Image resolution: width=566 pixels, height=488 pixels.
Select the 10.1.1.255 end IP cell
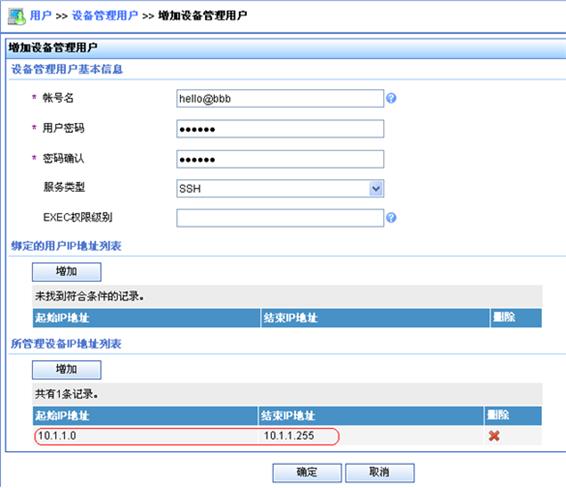[371, 436]
